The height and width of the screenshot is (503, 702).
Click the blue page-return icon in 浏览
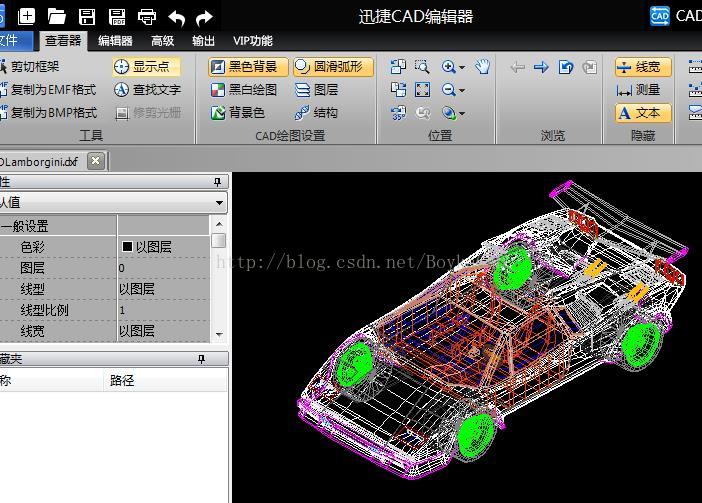tap(566, 67)
